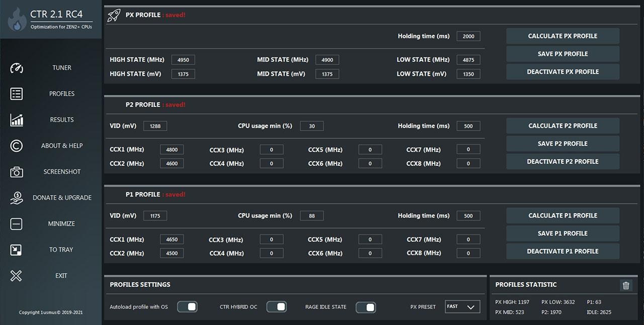Choose MINIMIZE in the sidebar menu

click(x=16, y=223)
